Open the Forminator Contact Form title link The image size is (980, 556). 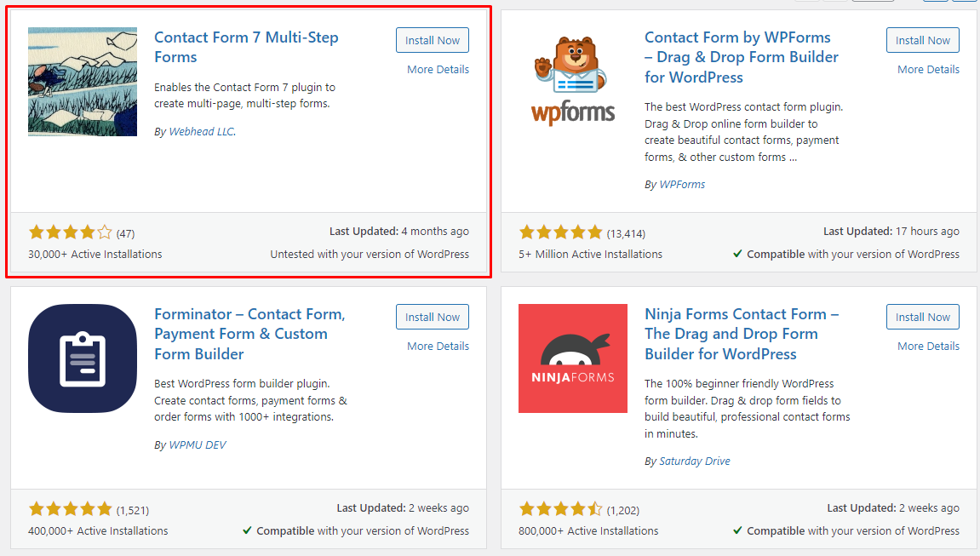click(249, 334)
